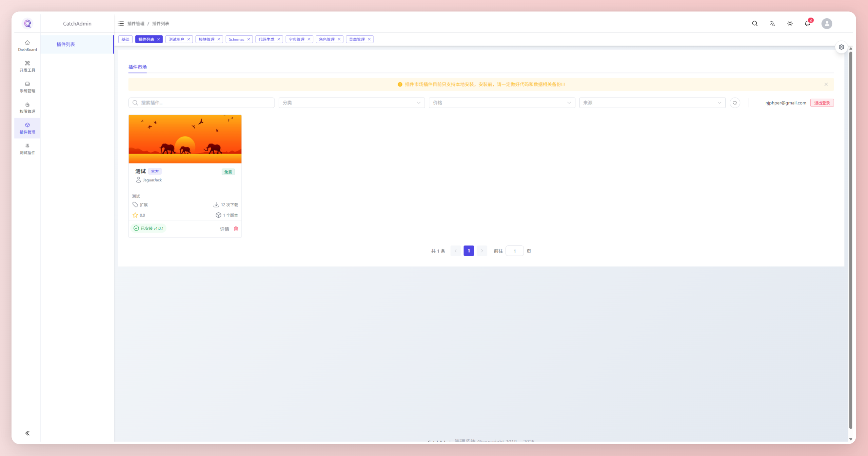Collapse sidebar with double chevron icon
The image size is (868, 456).
coord(27,433)
